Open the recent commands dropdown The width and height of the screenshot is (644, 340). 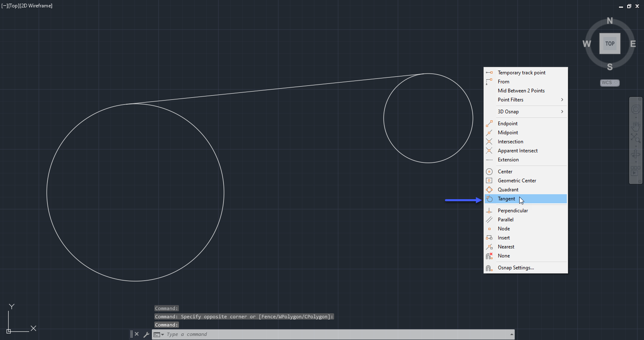158,335
